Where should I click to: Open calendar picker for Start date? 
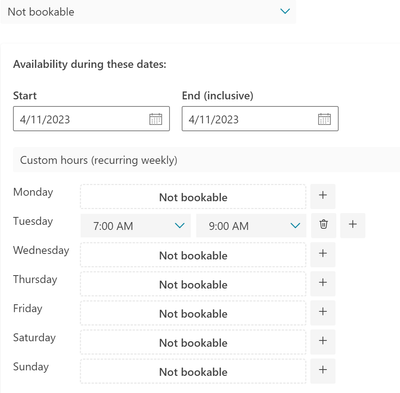click(155, 119)
